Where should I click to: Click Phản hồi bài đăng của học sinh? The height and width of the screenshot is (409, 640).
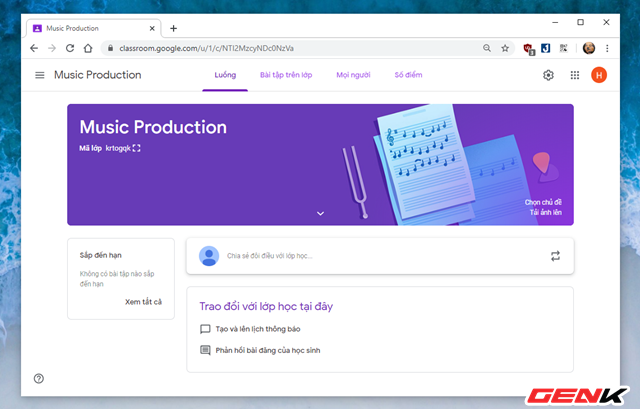tap(268, 350)
